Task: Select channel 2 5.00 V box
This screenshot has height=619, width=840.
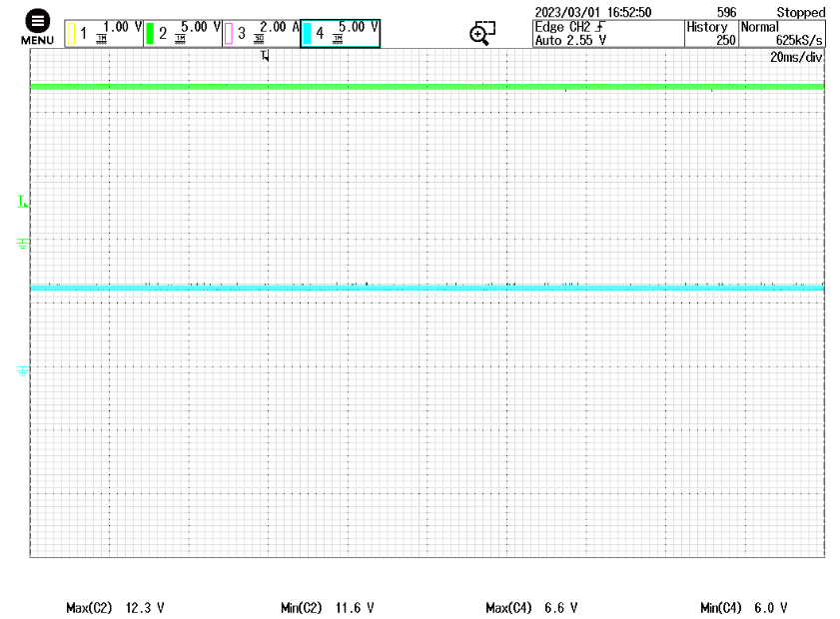Action: coord(183,33)
